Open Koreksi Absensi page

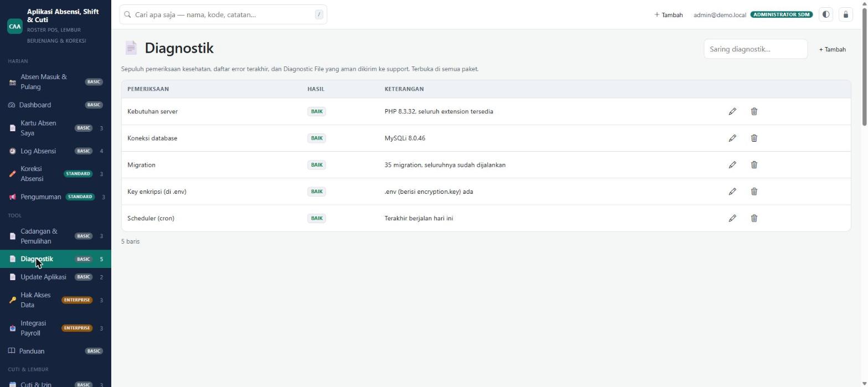[55, 174]
